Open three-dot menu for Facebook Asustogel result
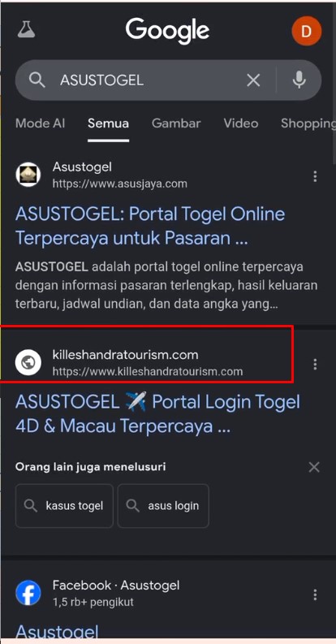The height and width of the screenshot is (644, 336). (315, 594)
